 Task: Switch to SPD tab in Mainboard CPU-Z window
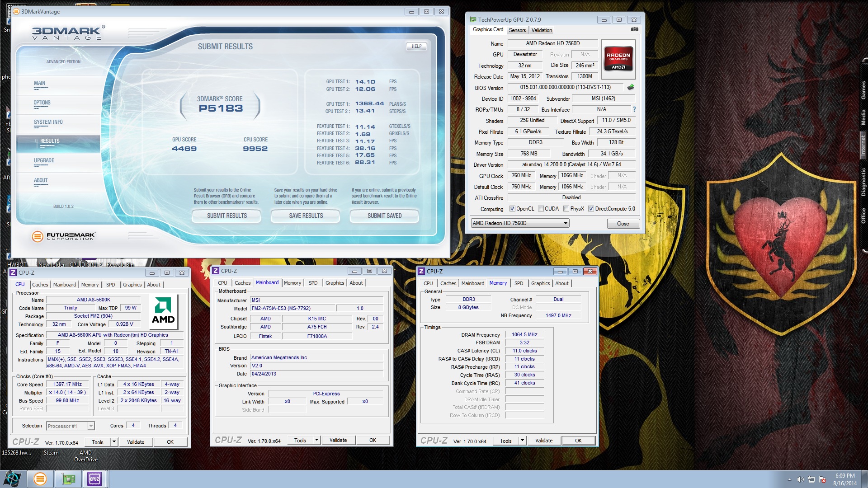(313, 283)
